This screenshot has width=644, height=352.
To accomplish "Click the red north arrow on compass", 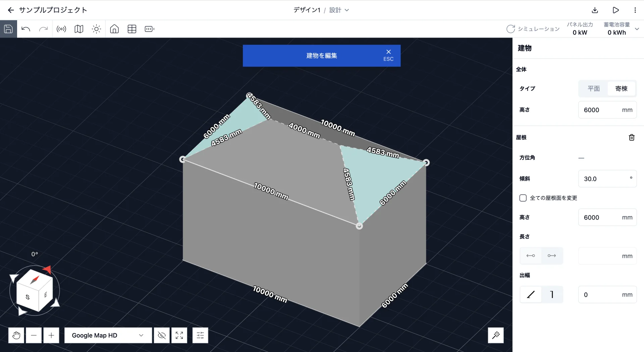I will 47,269.
